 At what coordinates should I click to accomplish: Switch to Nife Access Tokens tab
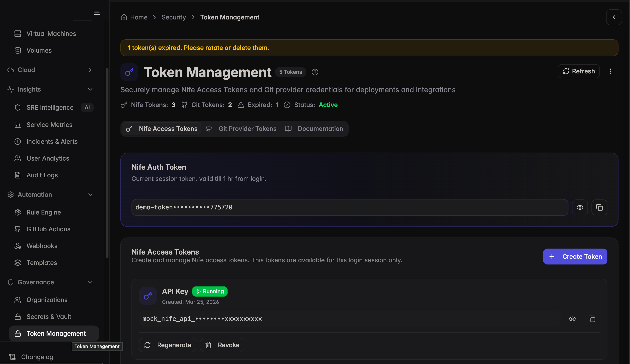coord(162,129)
